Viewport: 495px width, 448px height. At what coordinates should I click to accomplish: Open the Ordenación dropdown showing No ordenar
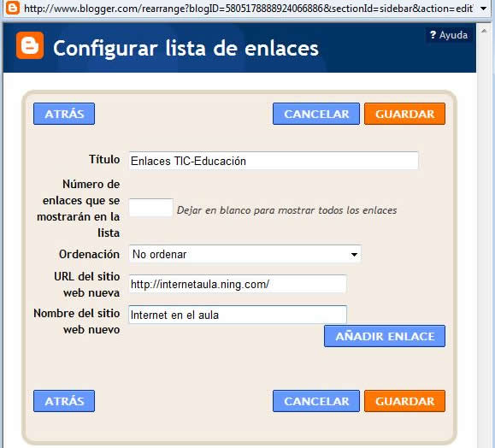(x=245, y=254)
